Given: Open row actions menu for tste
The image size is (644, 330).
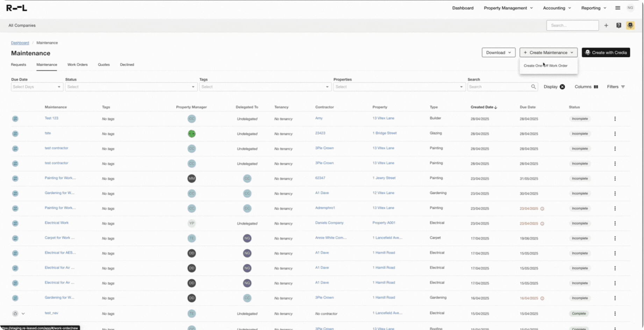Looking at the screenshot, I should pos(615,134).
